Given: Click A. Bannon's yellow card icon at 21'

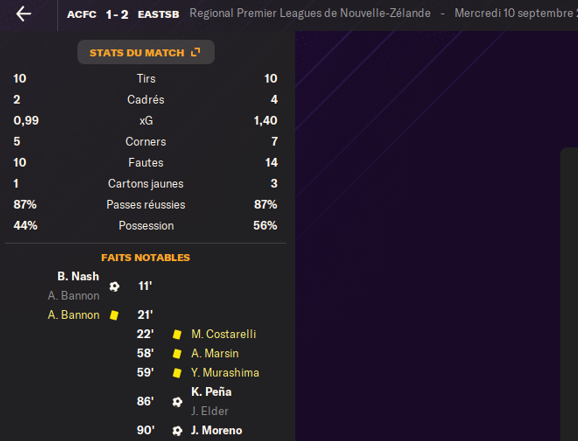Looking at the screenshot, I should coord(114,315).
